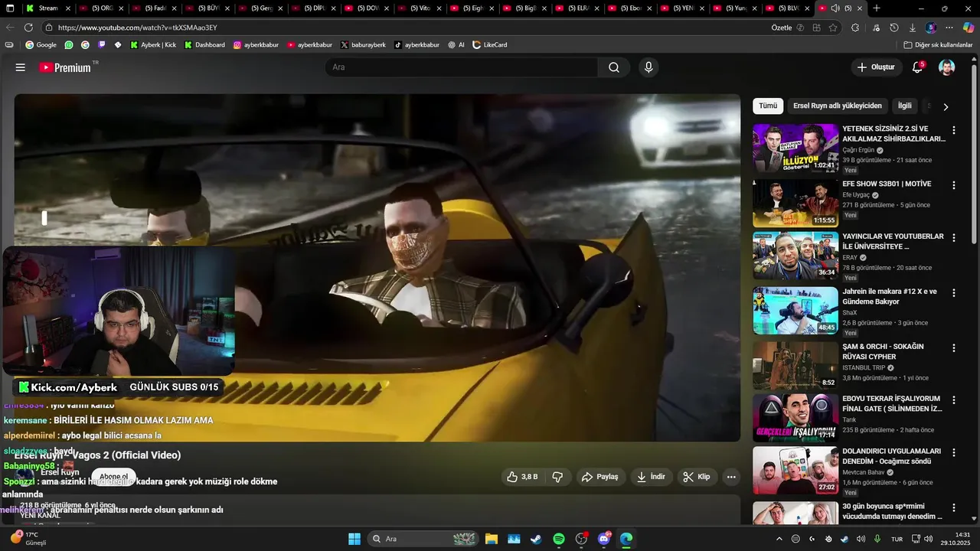980x551 pixels.
Task: Open browser downloads arrow icon
Action: pos(913,28)
